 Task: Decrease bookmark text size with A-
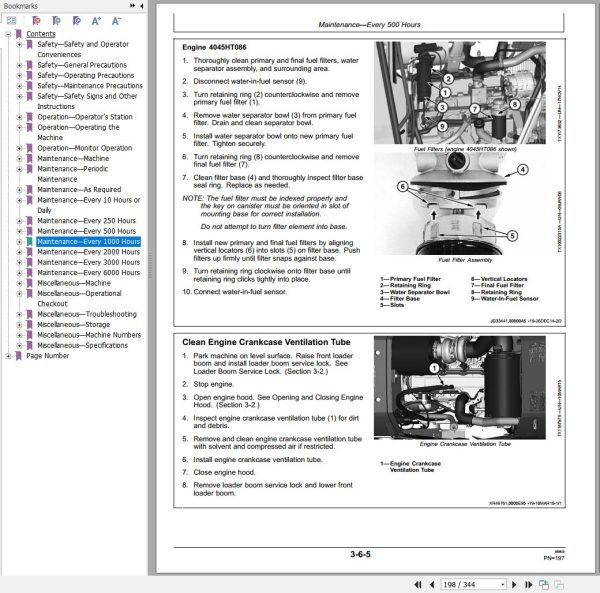point(116,21)
